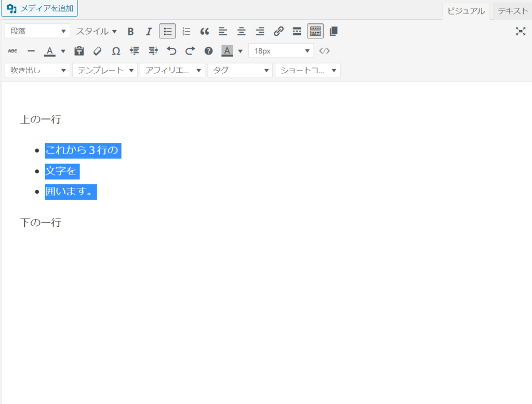Open the テンプレート dropdown

pyautogui.click(x=105, y=70)
